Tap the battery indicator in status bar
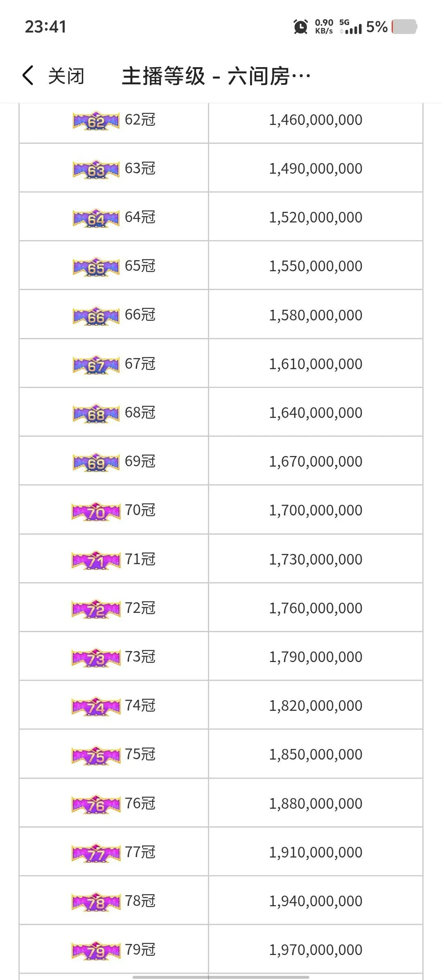The height and width of the screenshot is (980, 442). coord(404,27)
